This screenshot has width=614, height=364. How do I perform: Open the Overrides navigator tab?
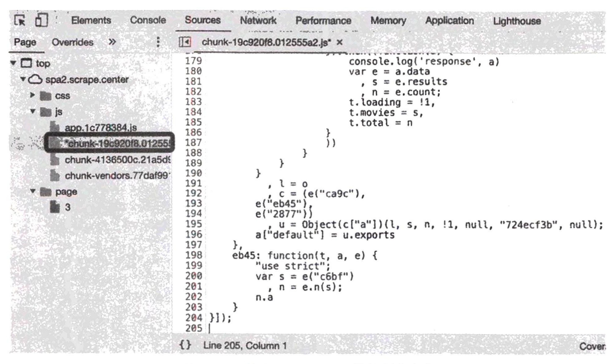tap(72, 42)
